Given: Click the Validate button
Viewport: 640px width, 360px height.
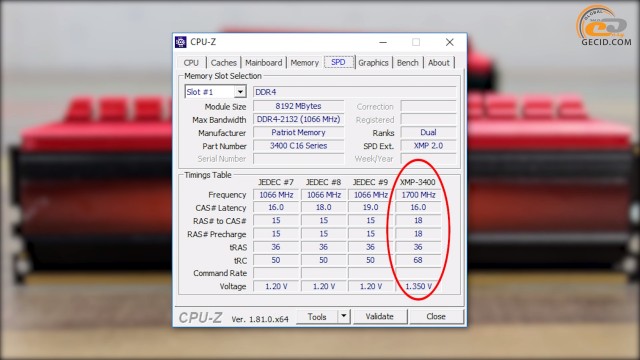Looking at the screenshot, I should pyautogui.click(x=380, y=317).
